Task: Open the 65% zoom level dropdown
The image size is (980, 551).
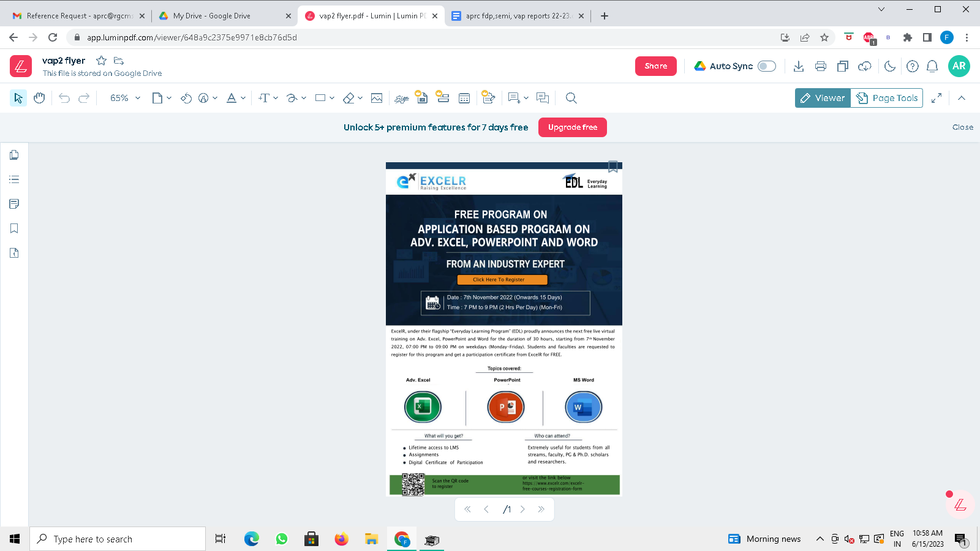Action: (126, 98)
